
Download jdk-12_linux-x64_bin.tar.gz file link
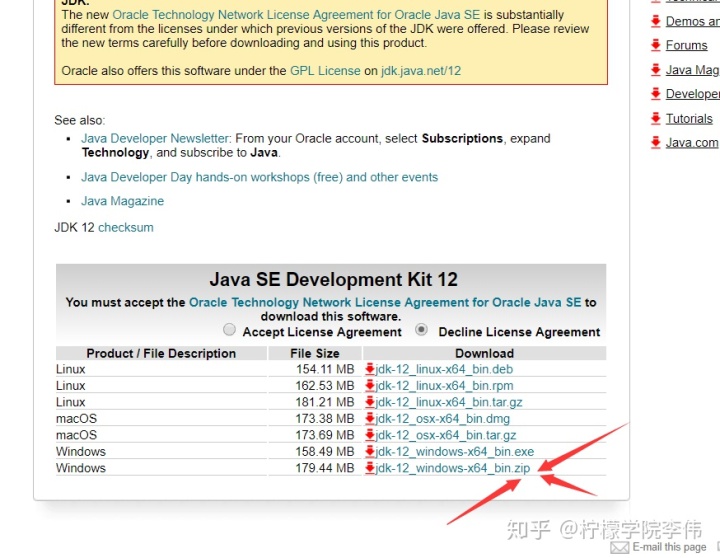coord(449,402)
